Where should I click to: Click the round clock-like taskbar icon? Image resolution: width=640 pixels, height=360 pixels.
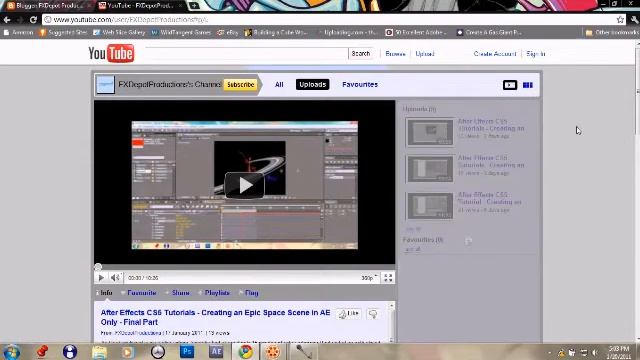pos(158,351)
